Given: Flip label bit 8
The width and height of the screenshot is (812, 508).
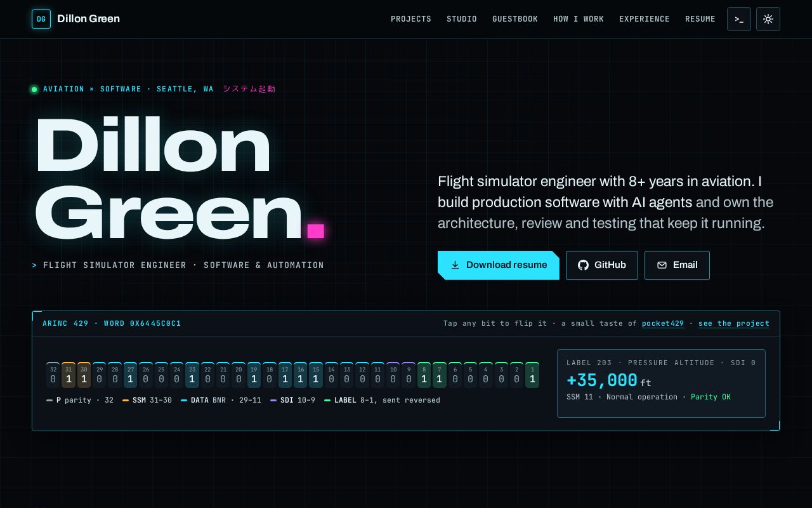Looking at the screenshot, I should pos(424,375).
